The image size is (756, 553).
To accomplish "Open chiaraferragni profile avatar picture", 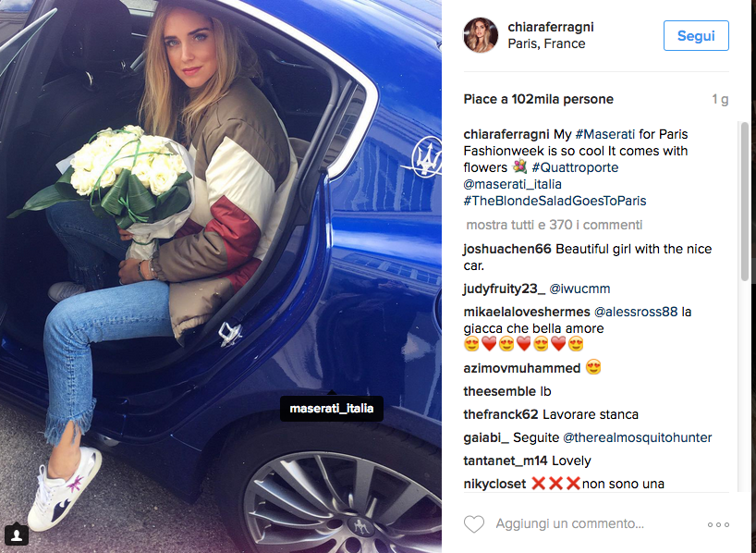I will pos(481,35).
